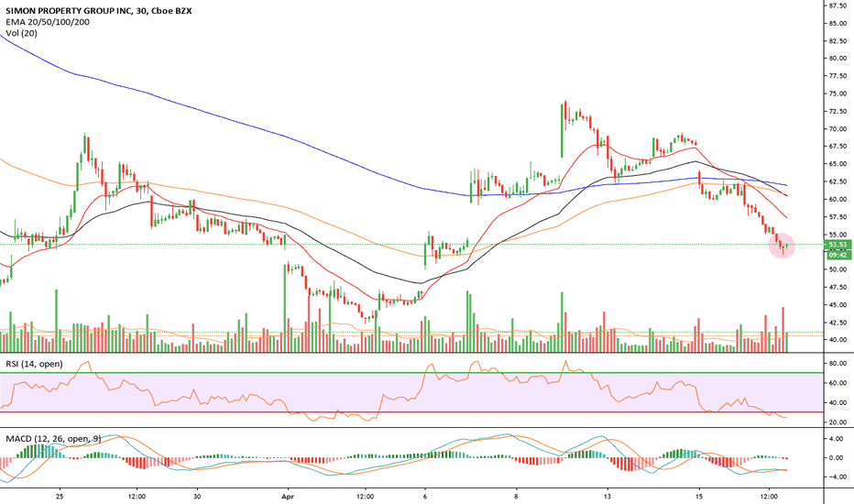Click the 50.00 price axis label
This screenshot has width=854, height=504.
click(x=838, y=269)
